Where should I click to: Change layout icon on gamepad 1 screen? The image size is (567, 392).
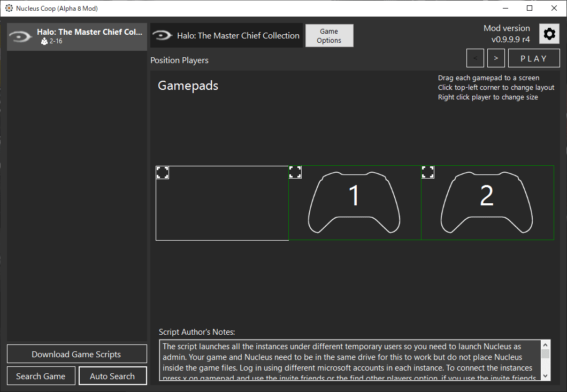295,172
